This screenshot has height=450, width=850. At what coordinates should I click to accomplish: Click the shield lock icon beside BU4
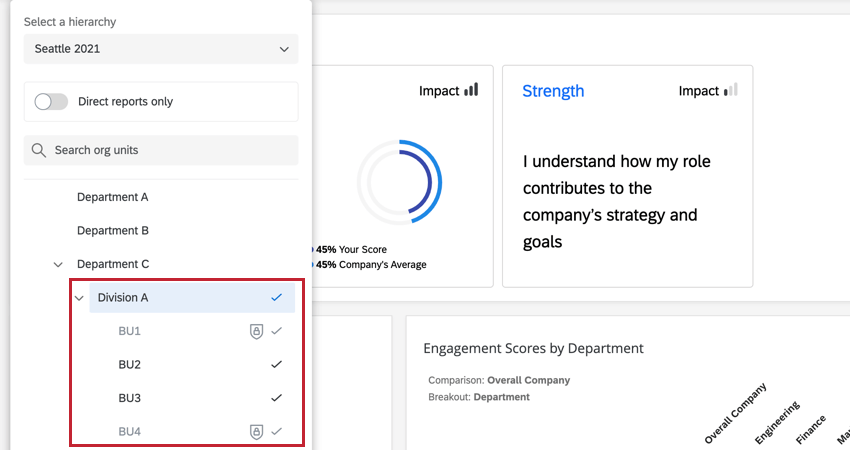256,432
